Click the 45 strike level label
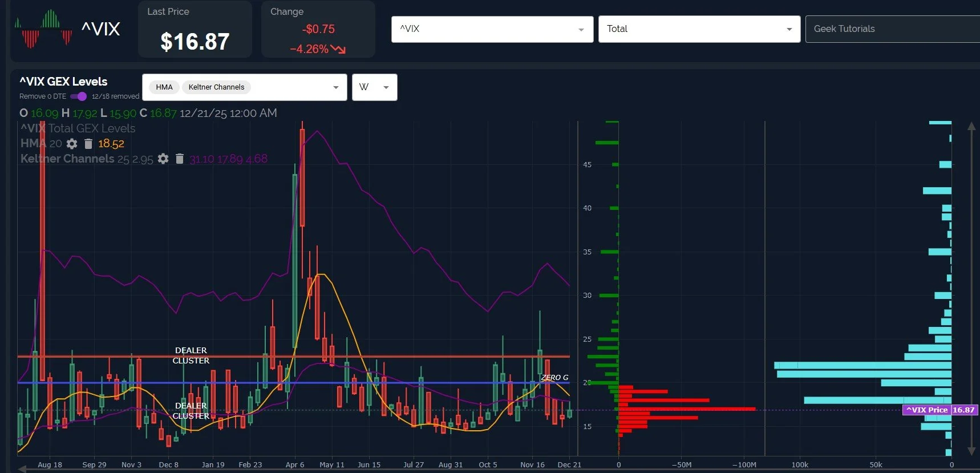 click(587, 165)
